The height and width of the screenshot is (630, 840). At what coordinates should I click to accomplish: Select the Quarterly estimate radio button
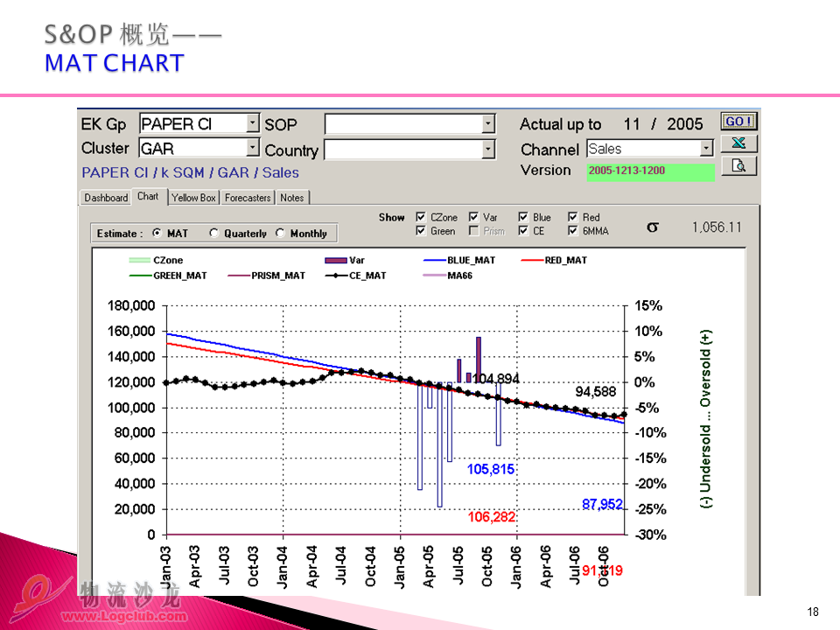tap(213, 233)
